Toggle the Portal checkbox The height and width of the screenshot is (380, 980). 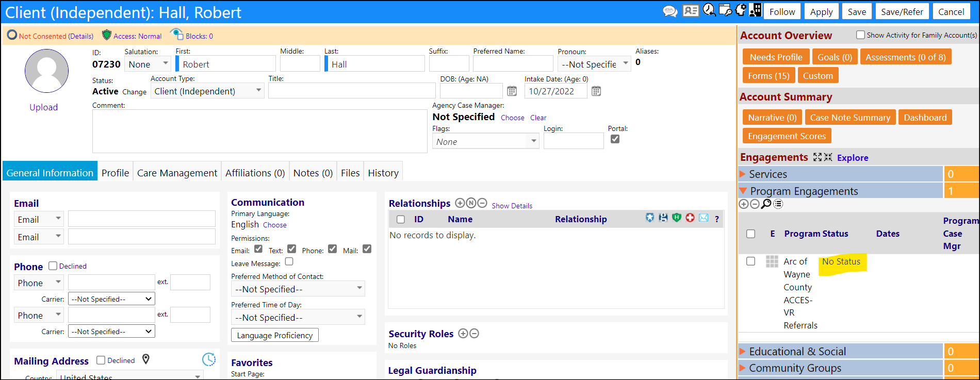point(615,139)
